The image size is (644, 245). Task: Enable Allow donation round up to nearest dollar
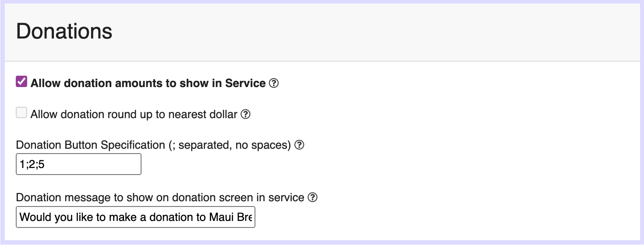[21, 113]
